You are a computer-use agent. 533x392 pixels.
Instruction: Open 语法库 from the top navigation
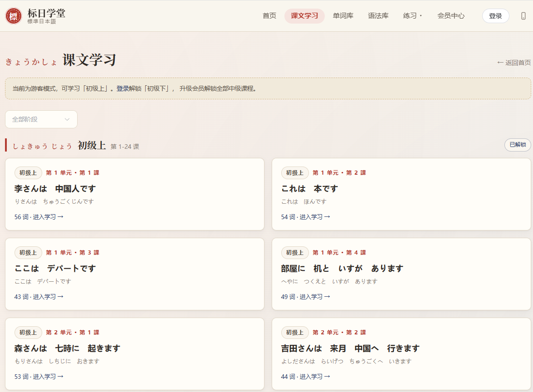[378, 16]
